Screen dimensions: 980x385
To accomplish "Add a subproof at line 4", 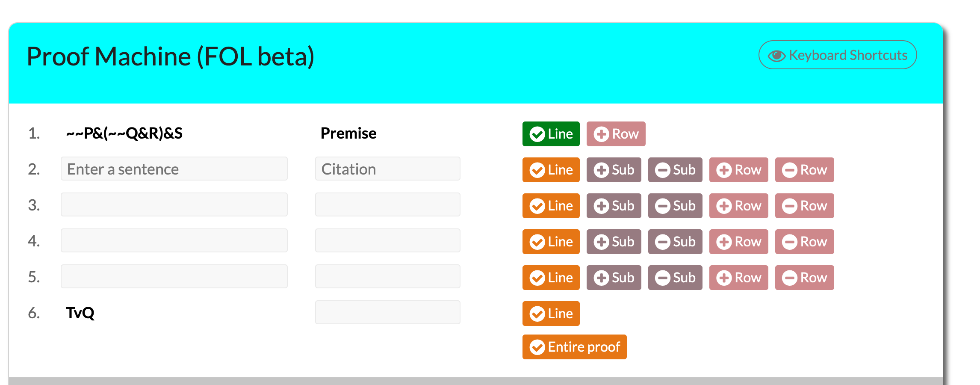I will pos(614,242).
